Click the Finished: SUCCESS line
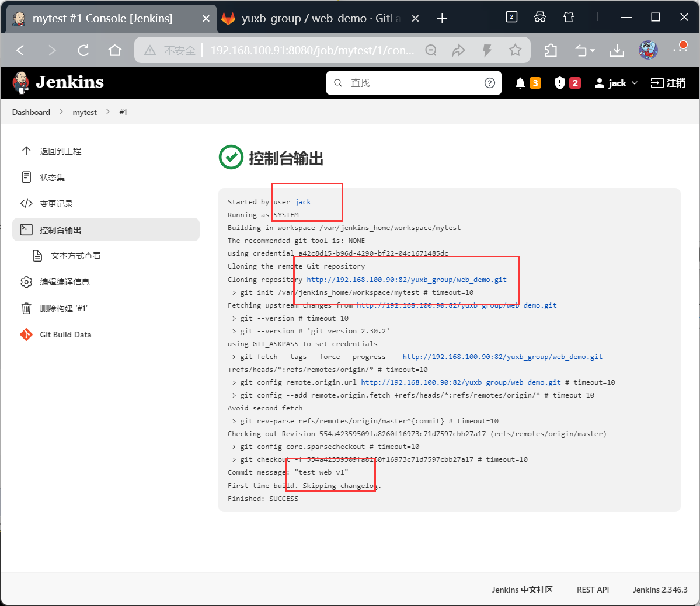The width and height of the screenshot is (700, 606). (263, 499)
